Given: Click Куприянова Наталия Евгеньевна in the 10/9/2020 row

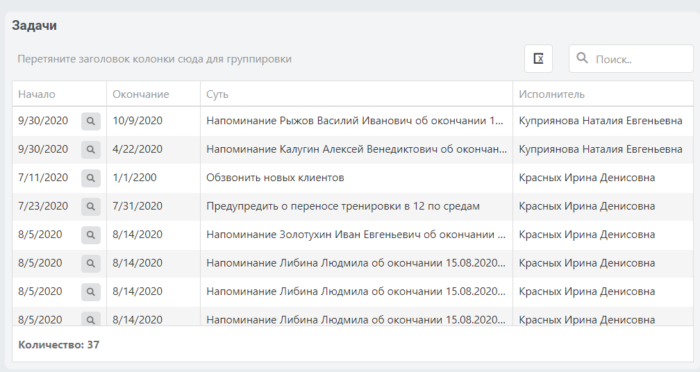Looking at the screenshot, I should (600, 121).
